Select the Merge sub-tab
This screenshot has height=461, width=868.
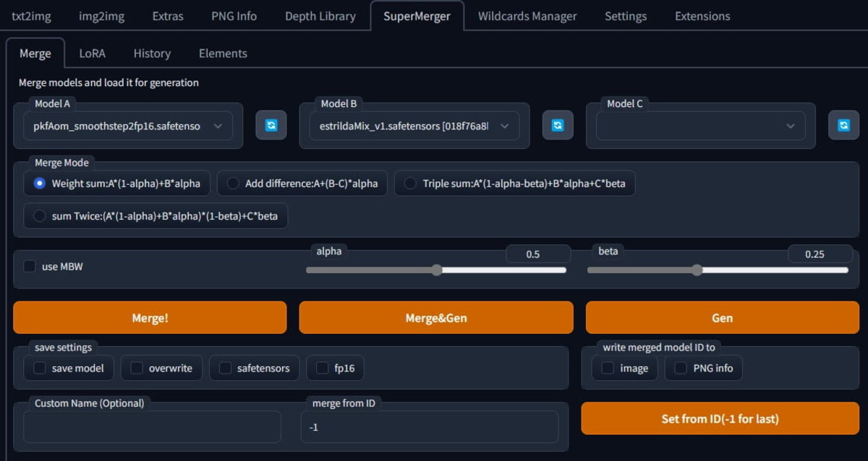[35, 53]
